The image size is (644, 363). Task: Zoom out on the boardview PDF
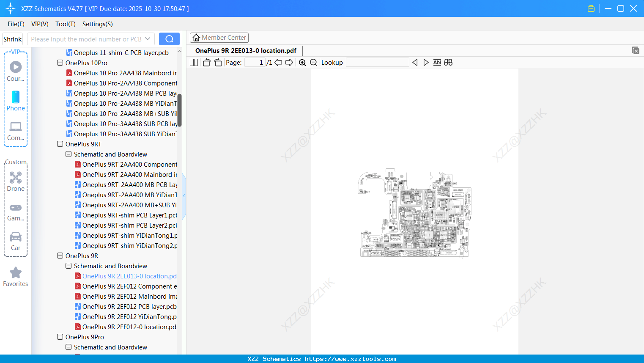(x=313, y=62)
